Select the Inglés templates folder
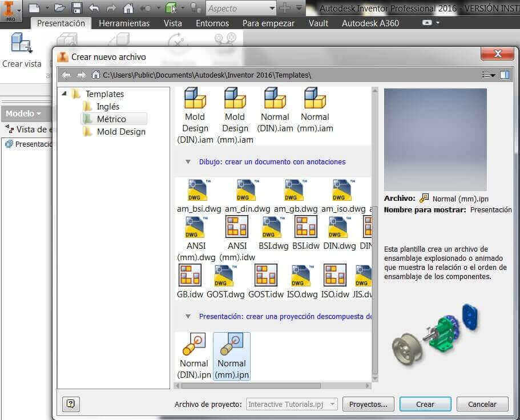The height and width of the screenshot is (420, 520). [x=102, y=106]
